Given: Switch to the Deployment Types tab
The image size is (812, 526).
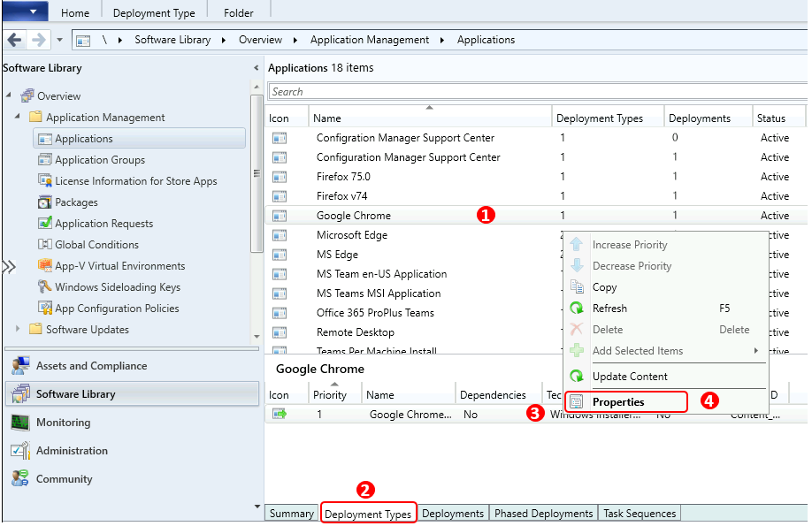Looking at the screenshot, I should (368, 514).
